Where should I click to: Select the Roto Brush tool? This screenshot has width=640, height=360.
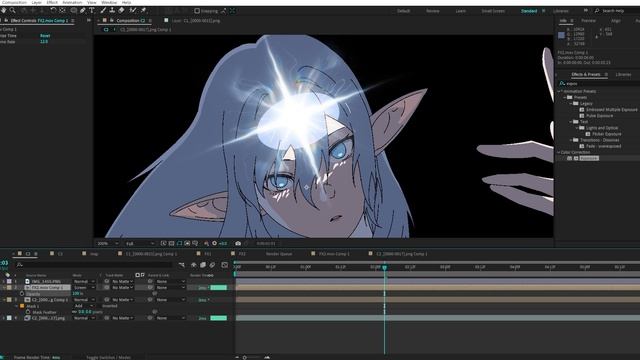[x=133, y=11]
